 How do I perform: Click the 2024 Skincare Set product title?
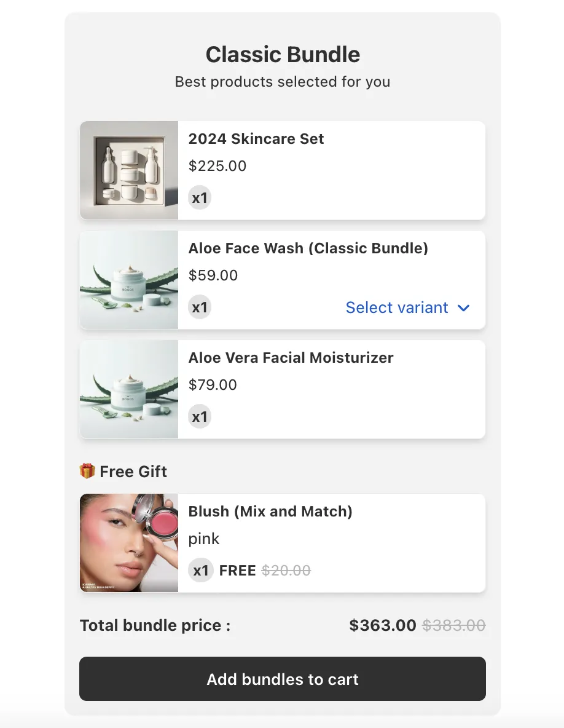(256, 139)
